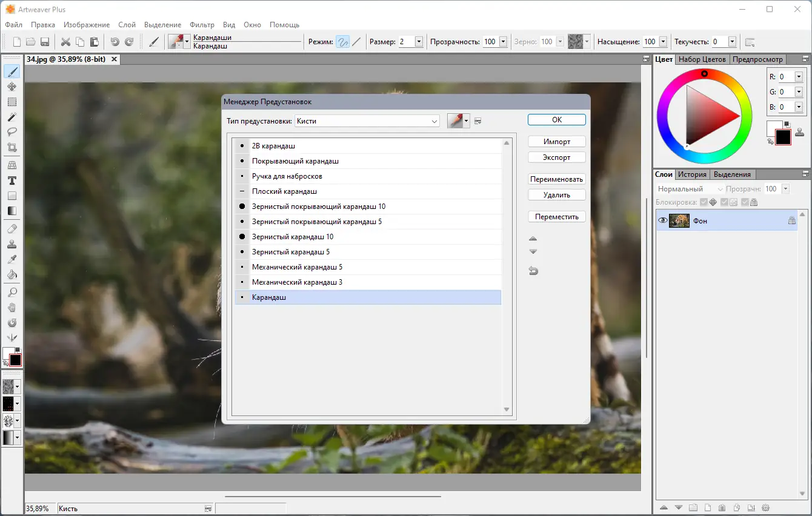This screenshot has width=812, height=516.
Task: Select the Zoom magnifier tool
Action: 12,292
